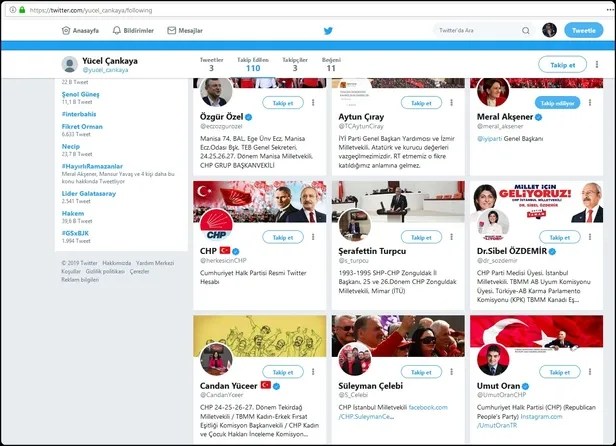Open Yardım Merkezi footer link
This screenshot has width=616, height=446.
pyautogui.click(x=155, y=263)
